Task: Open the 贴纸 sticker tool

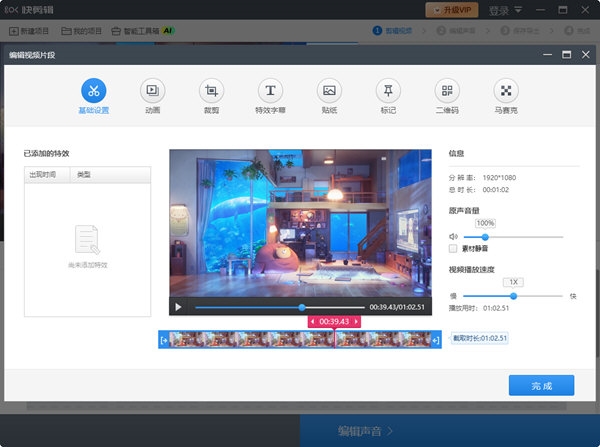Action: pyautogui.click(x=328, y=90)
